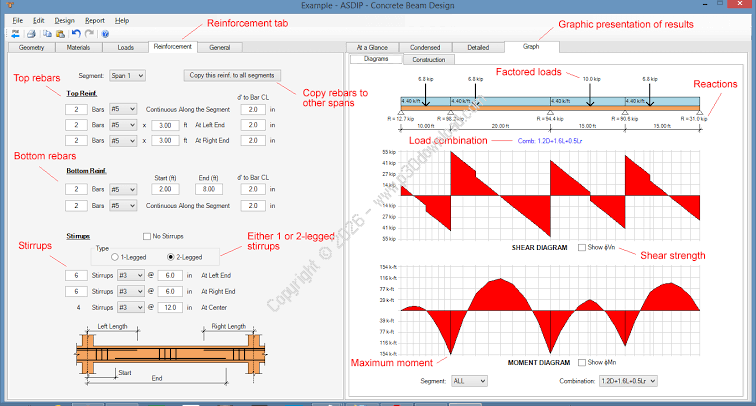Click d' field for continuous bottom bars
Image resolution: width=756 pixels, height=406 pixels.
coord(253,206)
